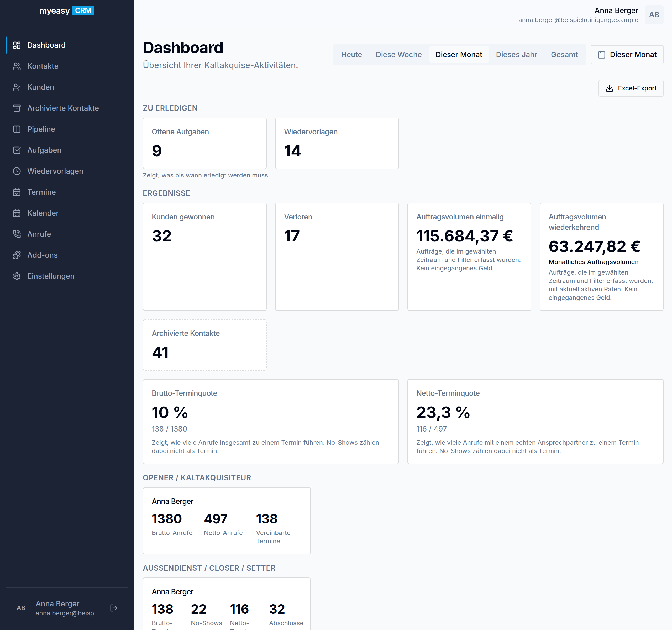Open the Verloren card showing 17
672x630 pixels.
pyautogui.click(x=337, y=257)
